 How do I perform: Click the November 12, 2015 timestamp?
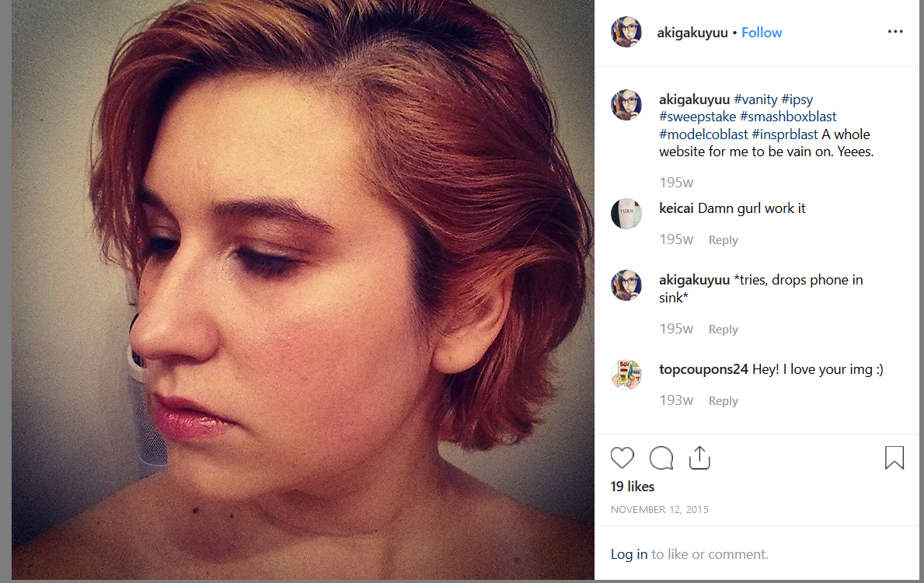660,509
